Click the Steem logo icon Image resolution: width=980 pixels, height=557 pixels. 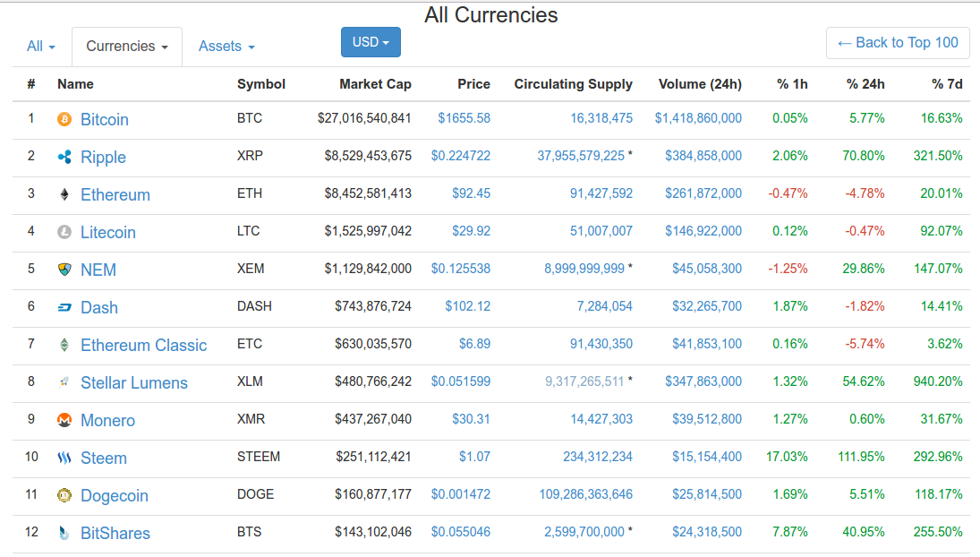64,458
